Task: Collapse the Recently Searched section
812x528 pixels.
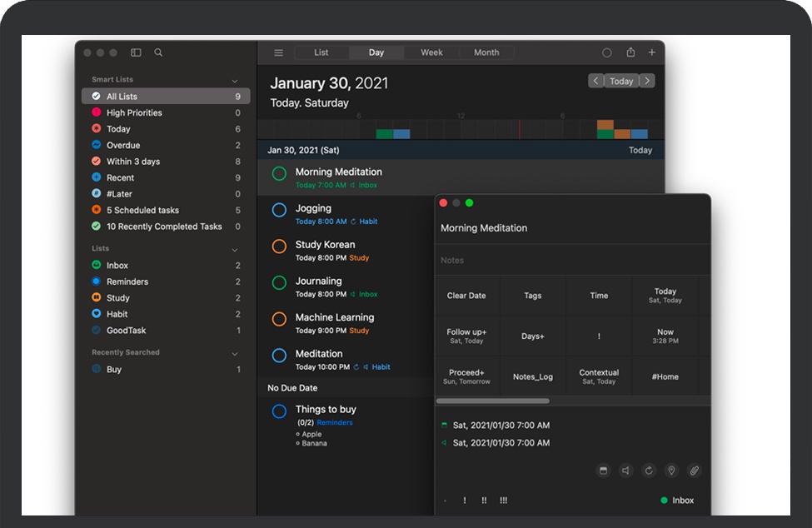Action: click(235, 354)
